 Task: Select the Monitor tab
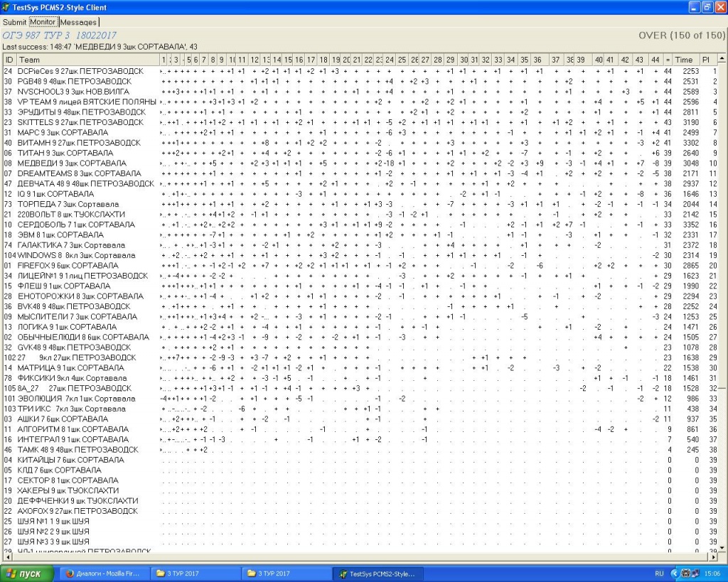pos(43,22)
